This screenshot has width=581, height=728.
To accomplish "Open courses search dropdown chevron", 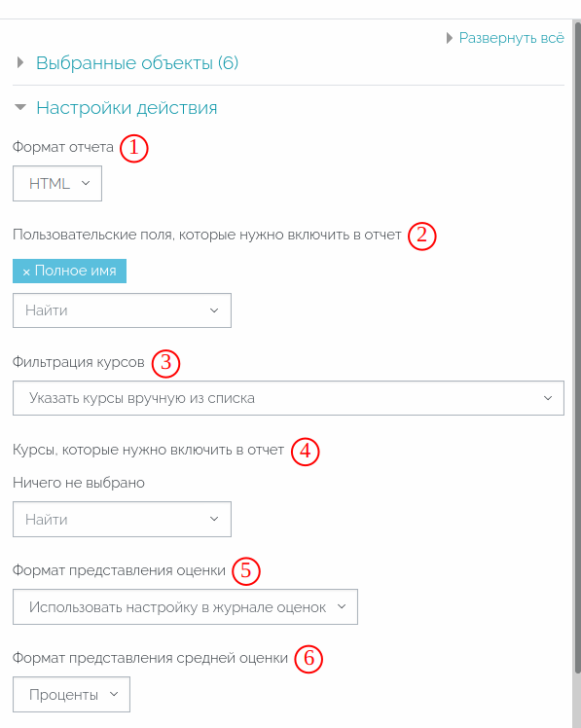I will tap(214, 519).
